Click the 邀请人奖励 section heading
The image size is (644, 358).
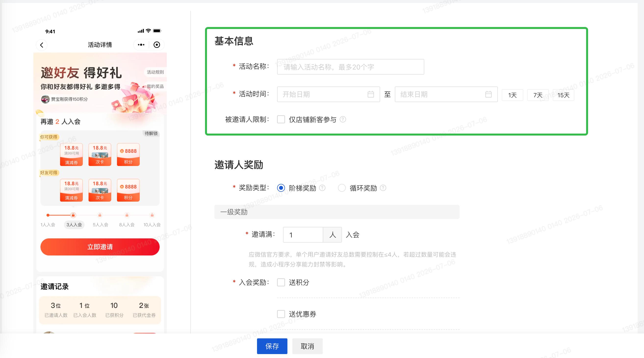click(239, 165)
